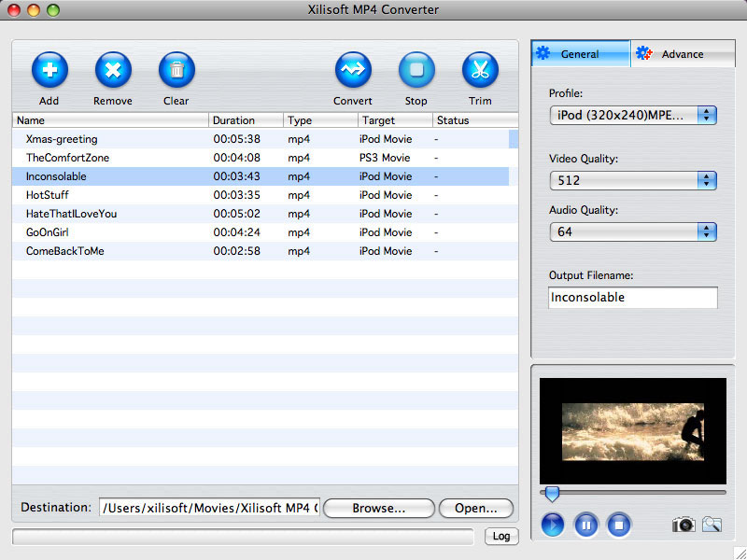Click the Target column header
Viewport: 747px width, 560px height.
(x=395, y=120)
